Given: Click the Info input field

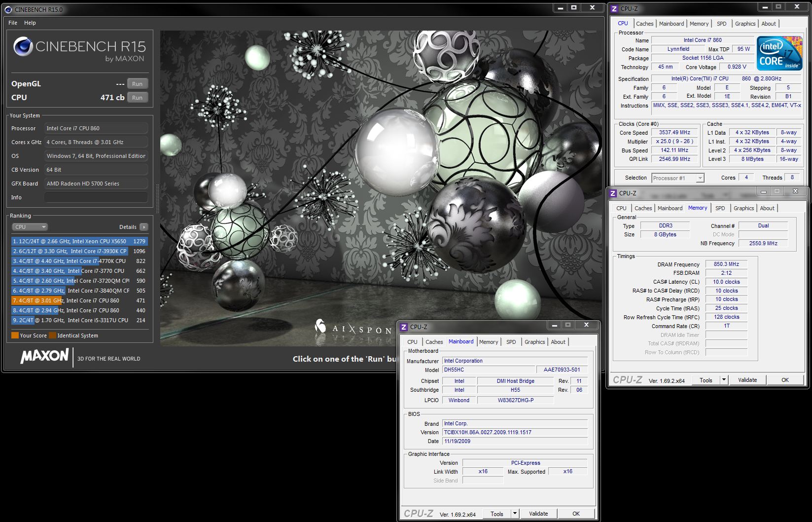Looking at the screenshot, I should [x=96, y=197].
